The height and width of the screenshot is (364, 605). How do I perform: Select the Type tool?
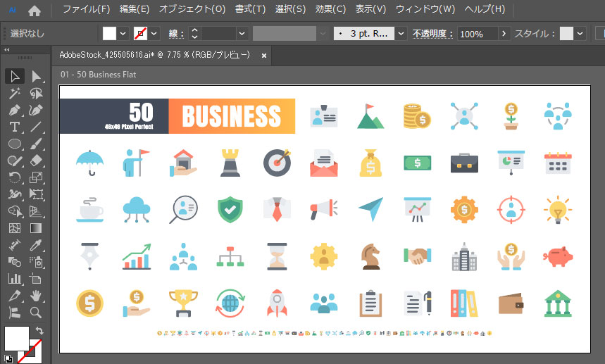pos(14,127)
